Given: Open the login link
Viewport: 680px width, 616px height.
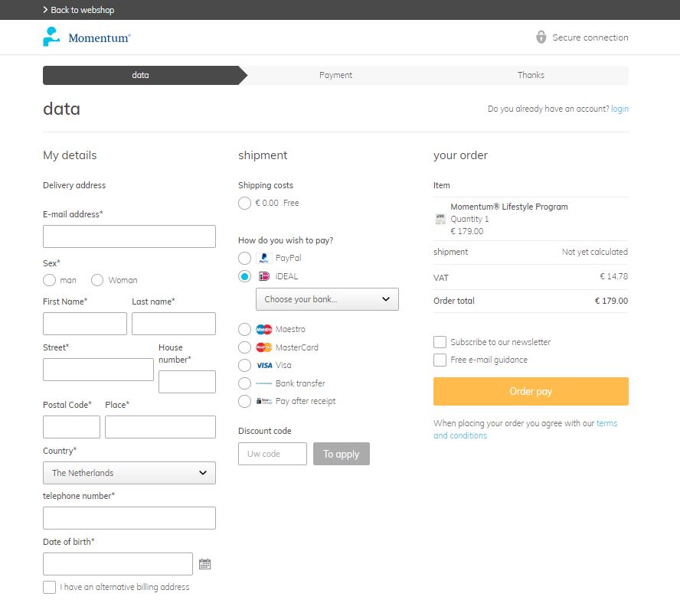Looking at the screenshot, I should (620, 109).
